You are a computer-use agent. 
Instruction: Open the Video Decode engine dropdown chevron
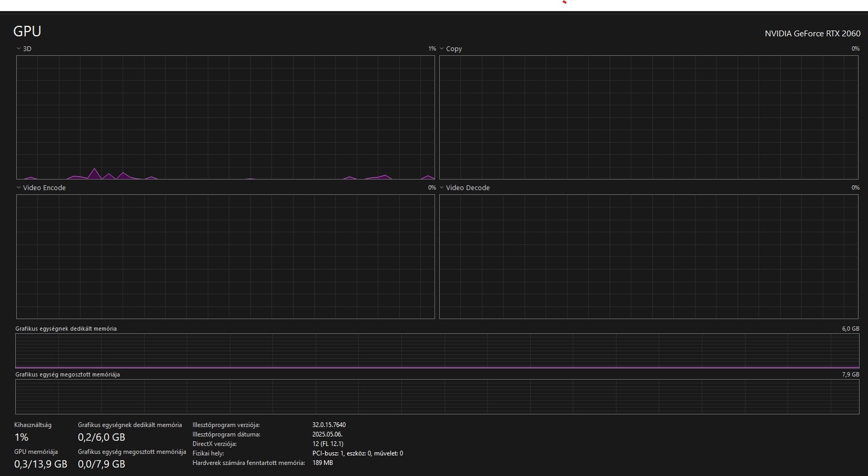(x=442, y=187)
